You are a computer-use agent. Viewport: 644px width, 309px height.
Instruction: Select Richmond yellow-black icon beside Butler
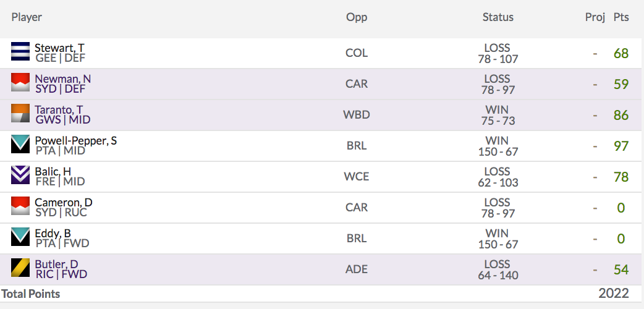point(20,268)
